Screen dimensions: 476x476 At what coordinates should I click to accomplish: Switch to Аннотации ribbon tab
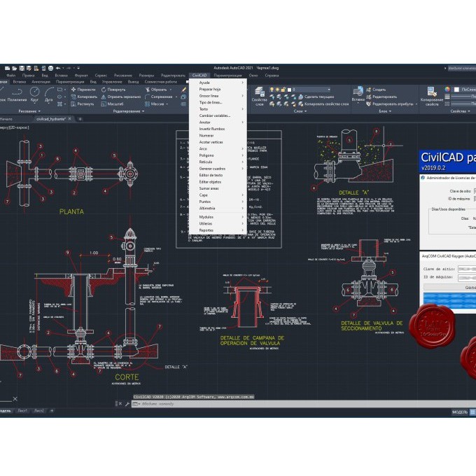coord(41,82)
